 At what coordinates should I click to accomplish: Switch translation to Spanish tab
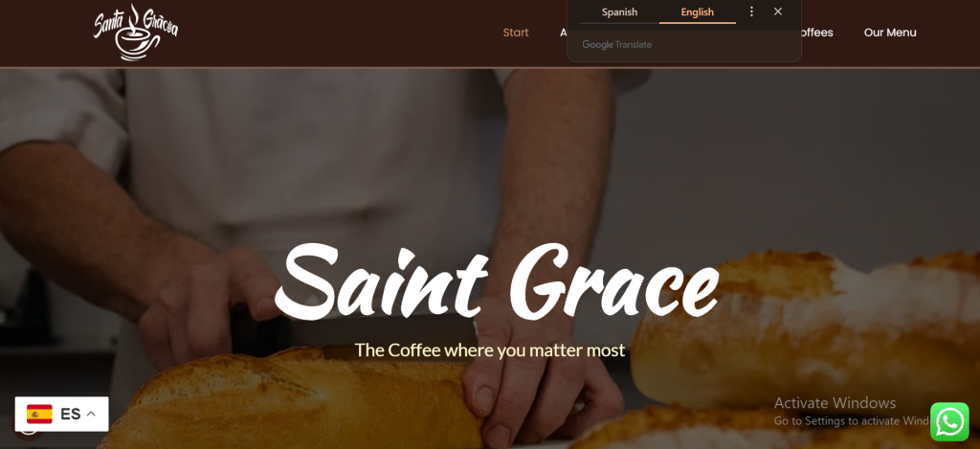[x=619, y=11]
